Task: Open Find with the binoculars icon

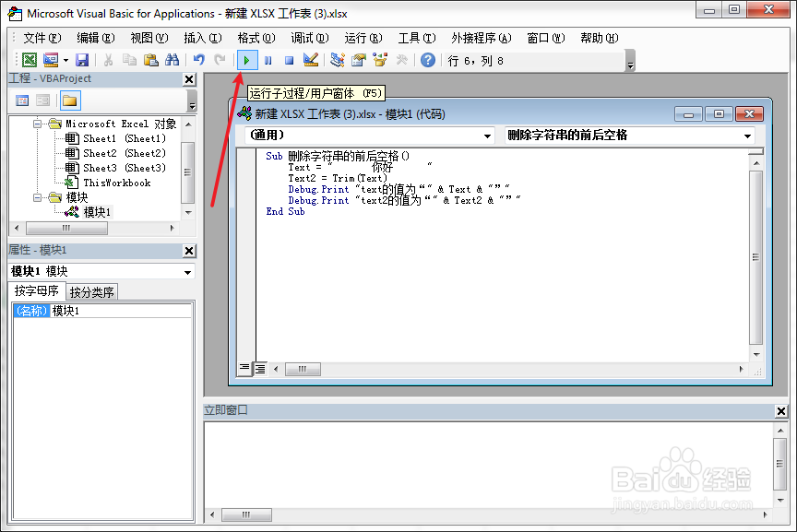Action: [x=172, y=60]
